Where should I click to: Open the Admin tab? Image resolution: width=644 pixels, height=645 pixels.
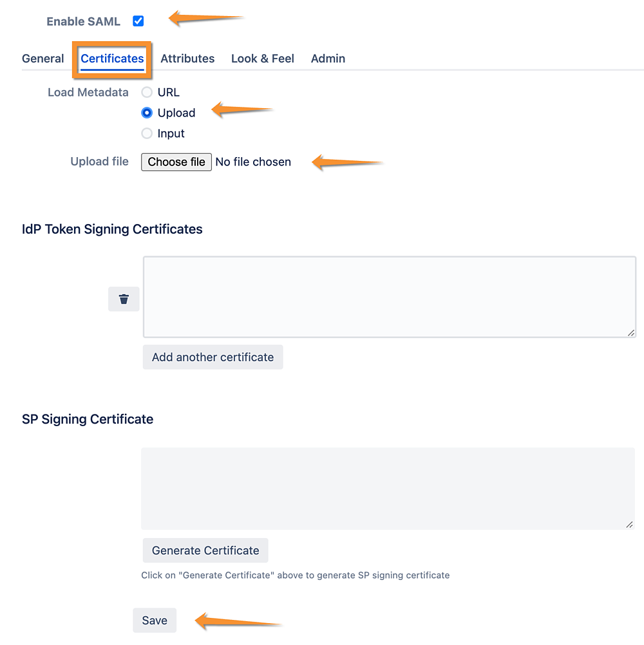point(328,59)
